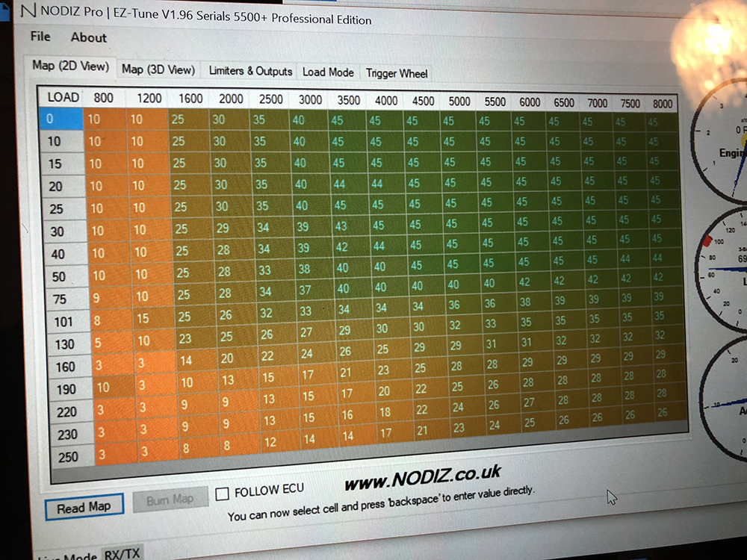Select the load 160 row header

coord(70,367)
